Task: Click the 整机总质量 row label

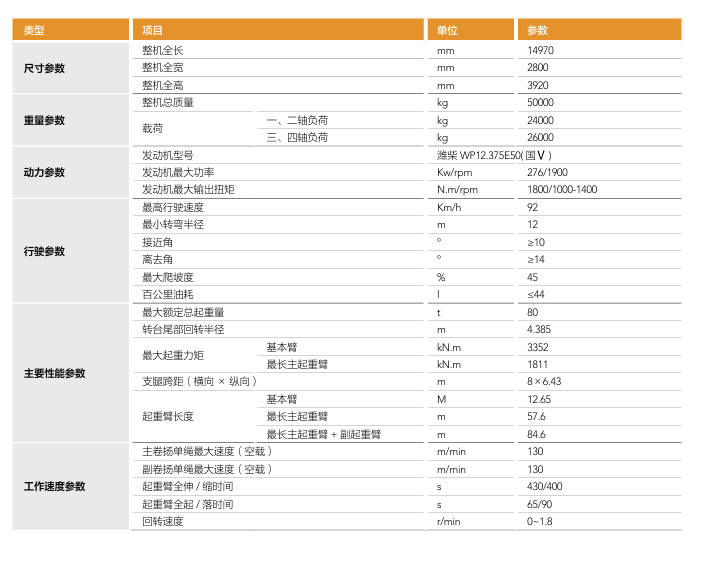Action: click(x=168, y=102)
